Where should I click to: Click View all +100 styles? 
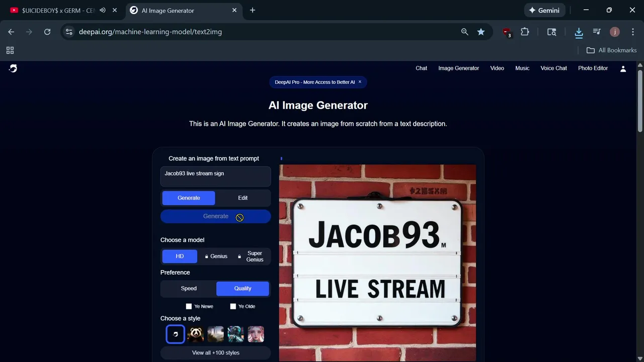pos(215,353)
